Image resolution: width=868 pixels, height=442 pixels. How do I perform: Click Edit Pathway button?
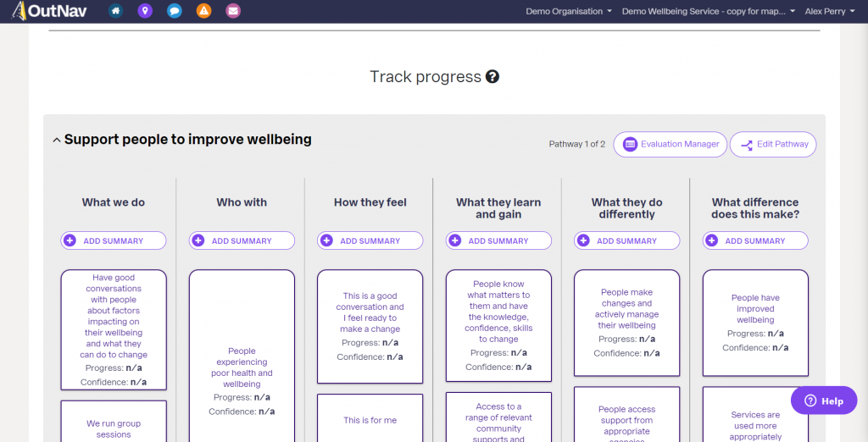(x=773, y=144)
